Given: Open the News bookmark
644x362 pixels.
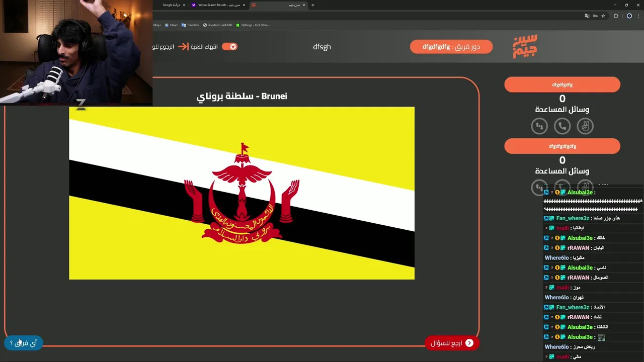Looking at the screenshot, I should 171,25.
